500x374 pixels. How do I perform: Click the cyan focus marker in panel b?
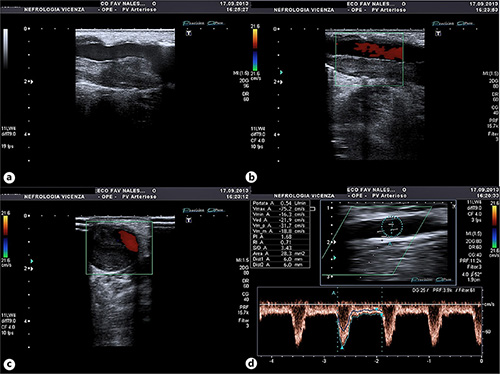click(x=281, y=72)
